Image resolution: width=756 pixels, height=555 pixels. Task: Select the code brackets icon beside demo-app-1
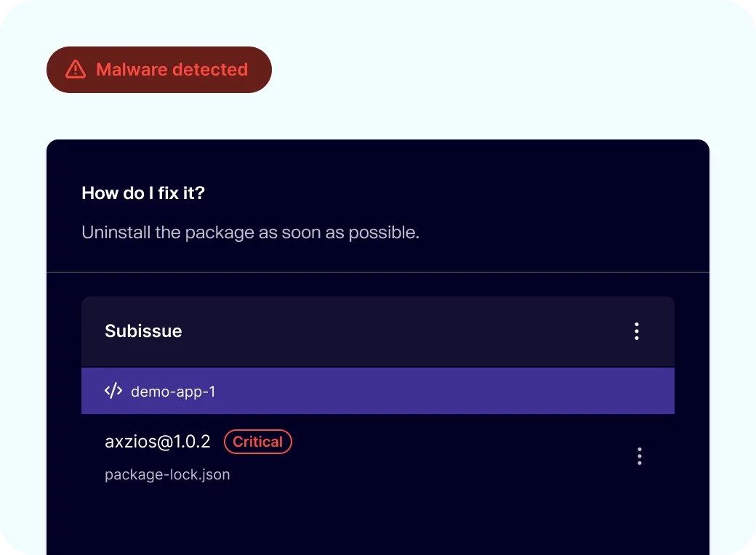click(113, 391)
